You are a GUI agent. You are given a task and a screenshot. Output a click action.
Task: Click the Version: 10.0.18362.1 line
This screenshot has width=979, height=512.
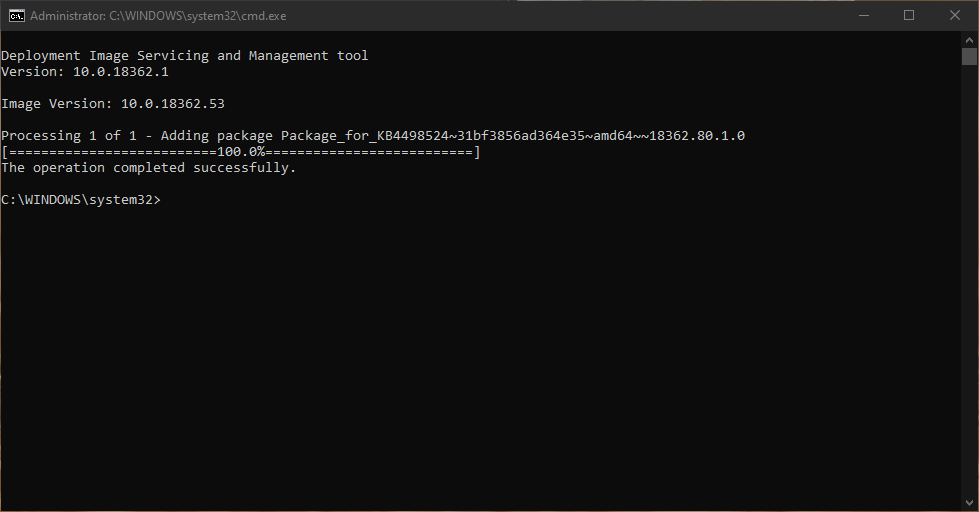click(x=85, y=72)
